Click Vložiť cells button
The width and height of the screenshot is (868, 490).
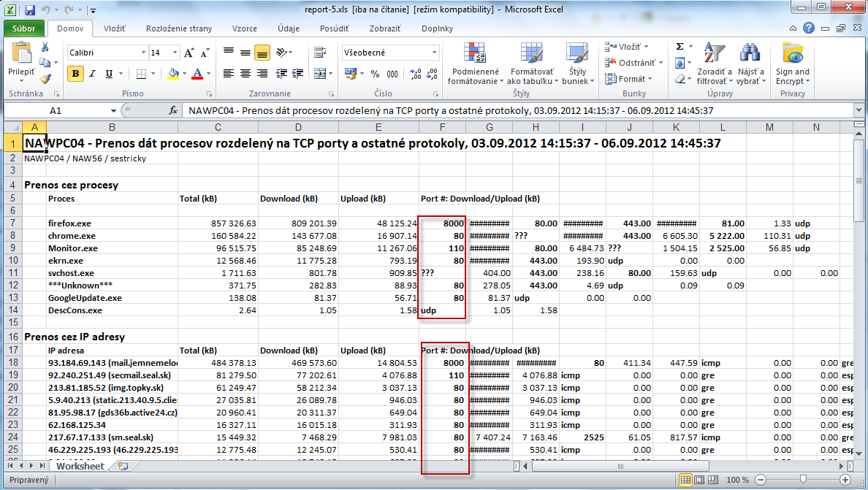point(626,47)
